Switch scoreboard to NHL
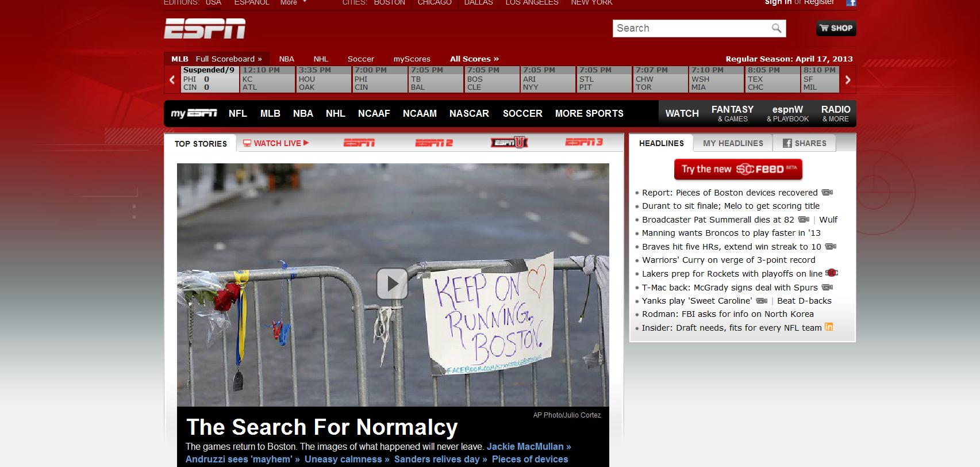 tap(321, 59)
